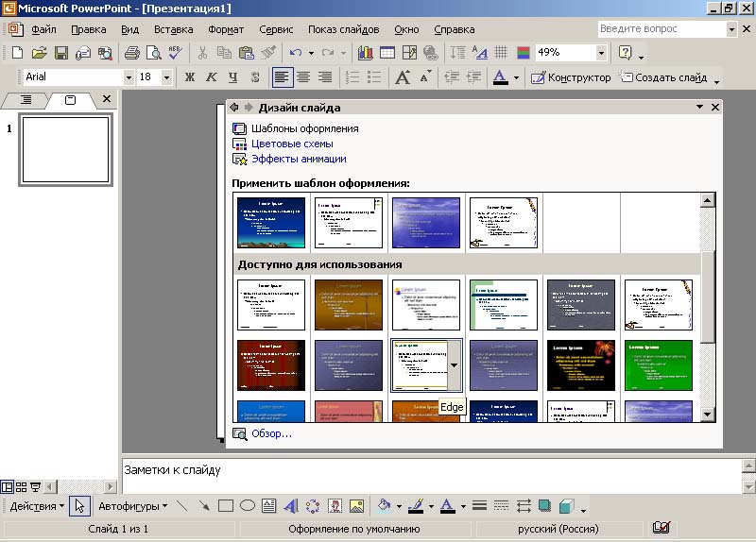
Task: Click the Decrease Font Size icon
Action: coord(424,77)
